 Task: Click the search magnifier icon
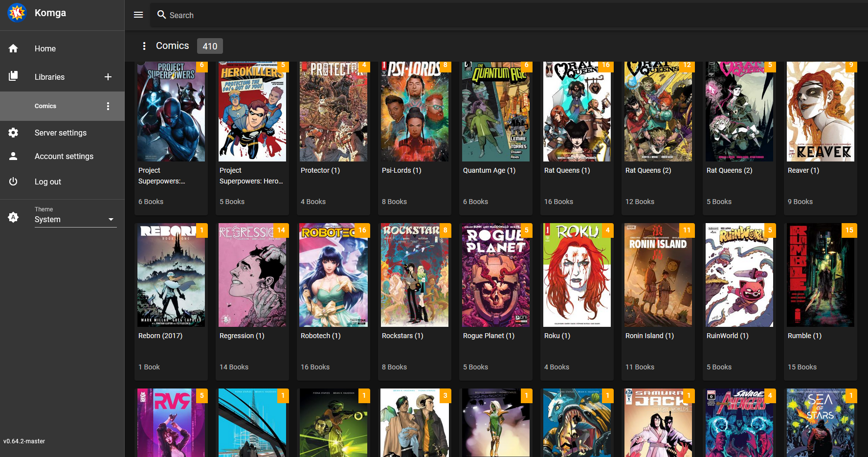[x=161, y=15]
